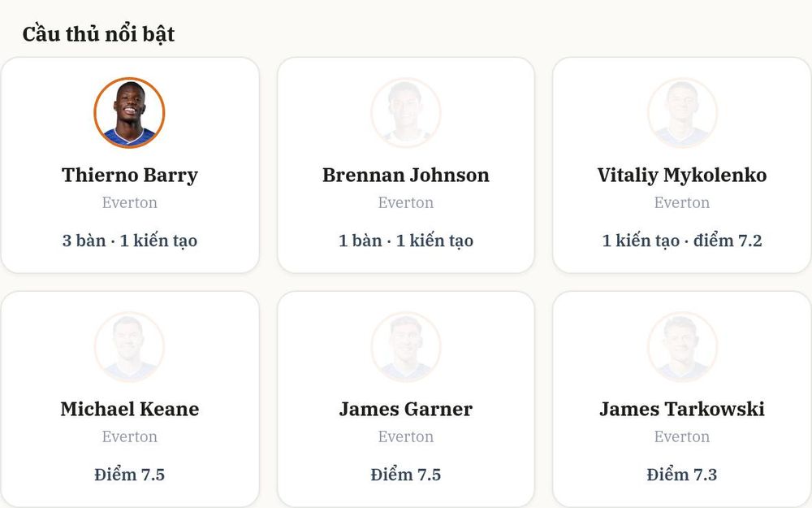Click James Garner's player portrait
812x508 pixels.
click(x=405, y=347)
